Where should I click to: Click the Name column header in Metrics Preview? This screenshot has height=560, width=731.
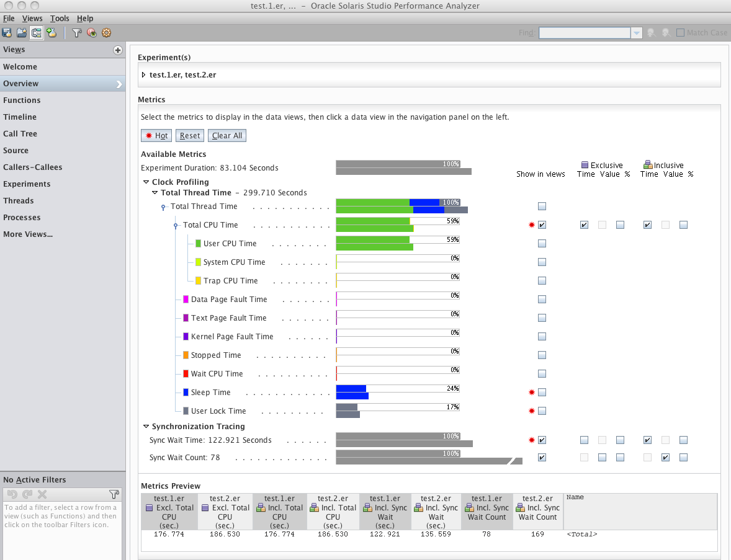640,512
